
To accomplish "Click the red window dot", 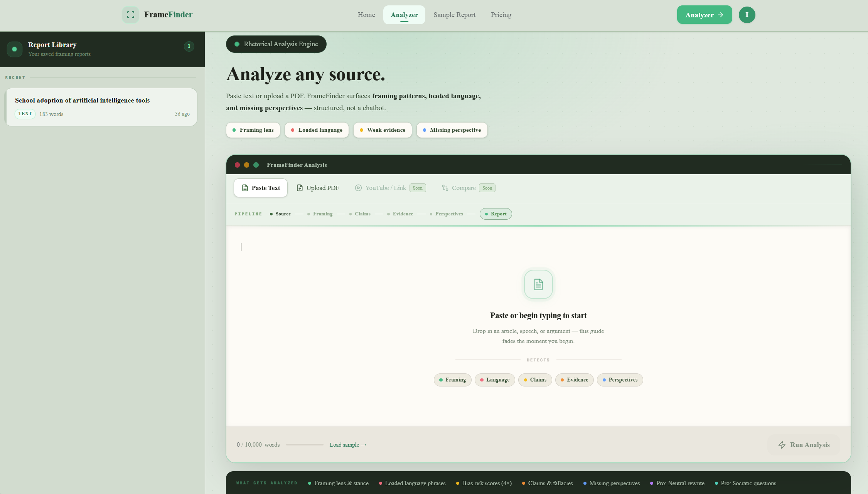I will tap(237, 165).
